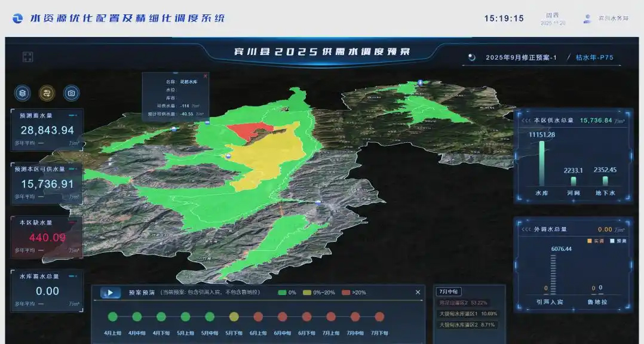Viewport: 644px width, 344px height.
Task: Open the camera screenshot tool icon
Action: (x=71, y=93)
